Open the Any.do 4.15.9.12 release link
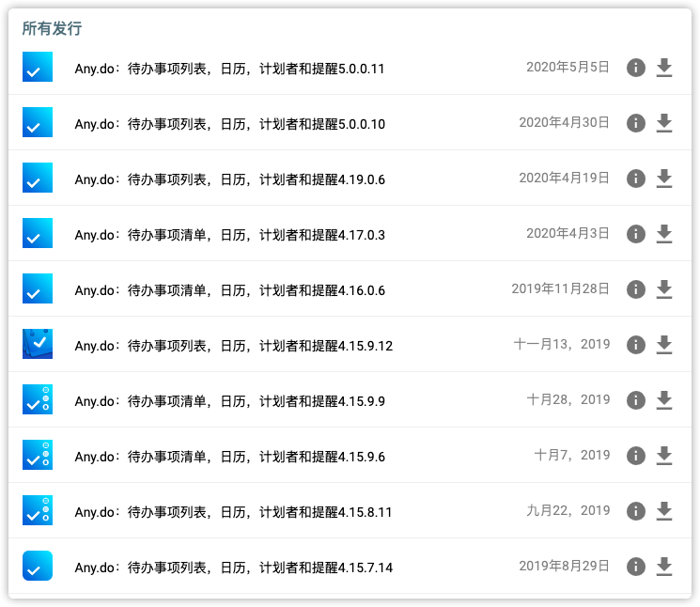Image resolution: width=700 pixels, height=607 pixels. coord(233,346)
